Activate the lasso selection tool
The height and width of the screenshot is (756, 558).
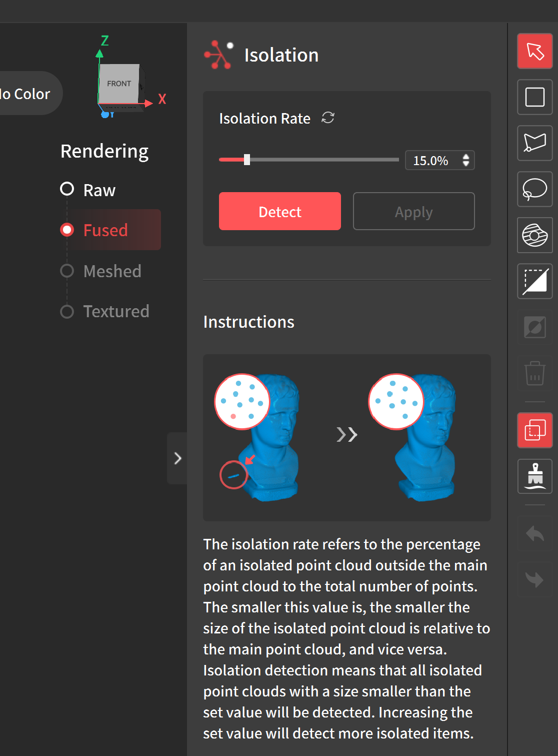click(x=534, y=189)
